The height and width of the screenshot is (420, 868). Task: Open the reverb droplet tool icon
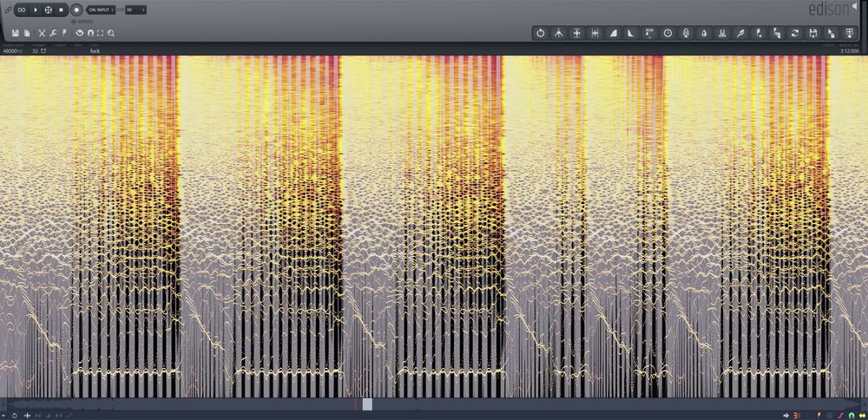click(704, 33)
